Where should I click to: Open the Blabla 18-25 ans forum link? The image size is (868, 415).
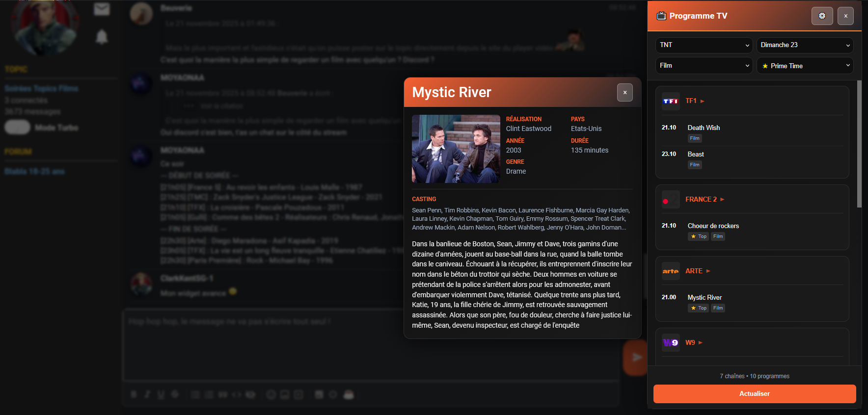coord(34,172)
